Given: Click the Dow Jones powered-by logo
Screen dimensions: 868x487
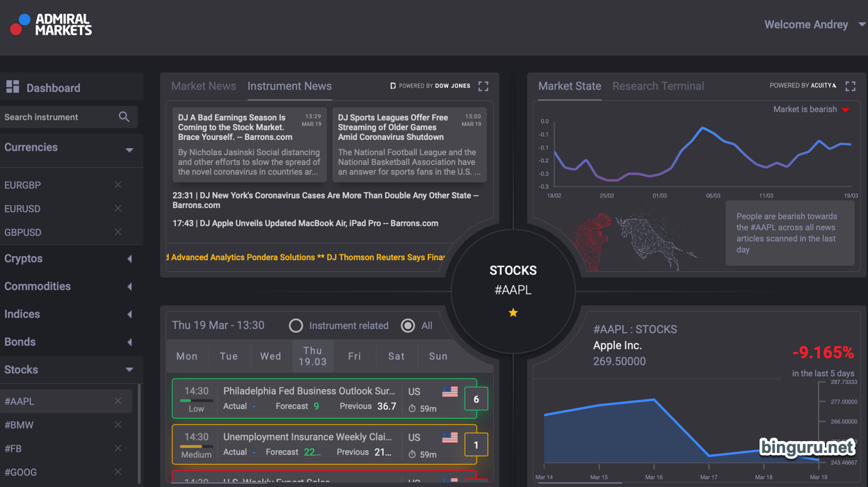Looking at the screenshot, I should [430, 86].
